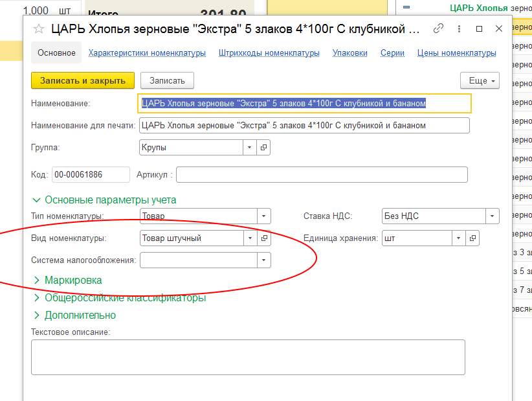532x401 pixels.
Task: Focus the Наименование для печати field
Action: (304, 125)
